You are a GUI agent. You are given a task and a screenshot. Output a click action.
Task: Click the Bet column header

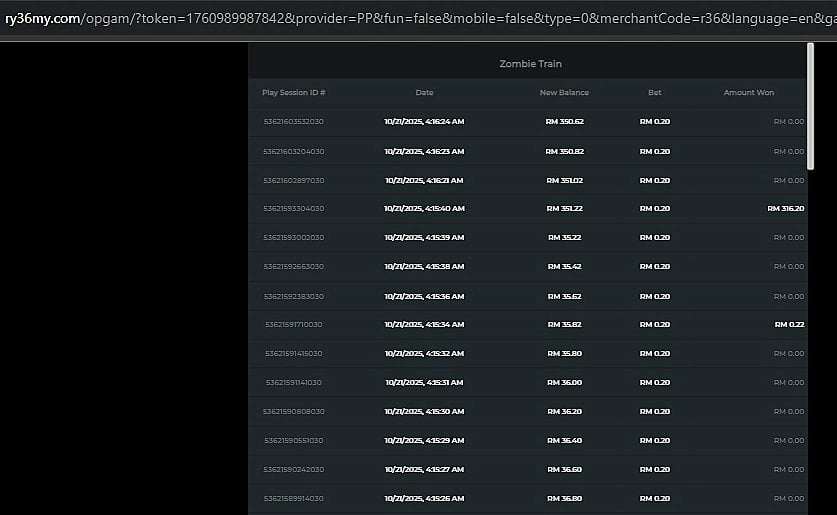coord(654,93)
